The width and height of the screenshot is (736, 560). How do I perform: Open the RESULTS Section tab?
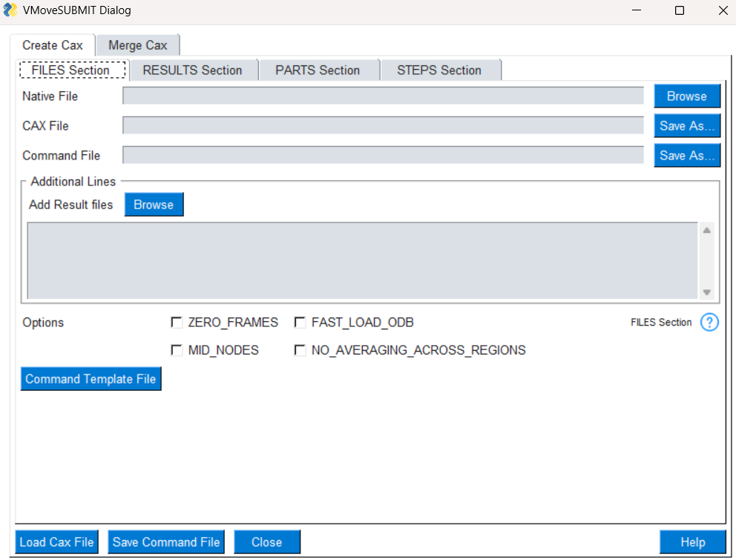click(194, 70)
